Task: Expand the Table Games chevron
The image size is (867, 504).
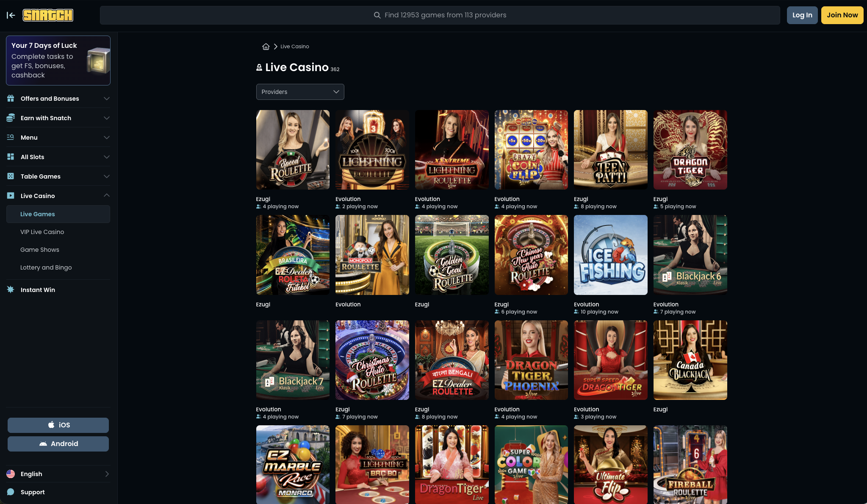Action: coord(107,176)
